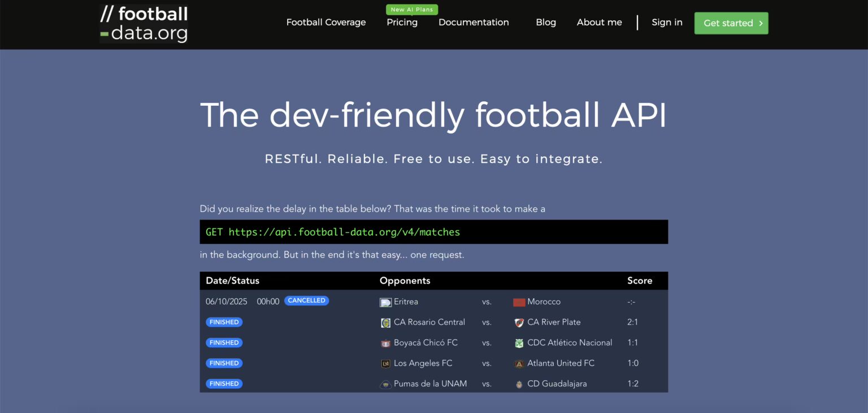Viewport: 868px width, 413px height.
Task: Select the CA Rosario Central club badge
Action: click(385, 322)
